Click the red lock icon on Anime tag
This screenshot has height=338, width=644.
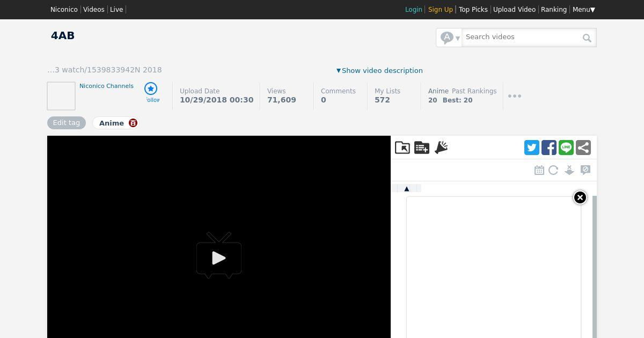tap(133, 123)
